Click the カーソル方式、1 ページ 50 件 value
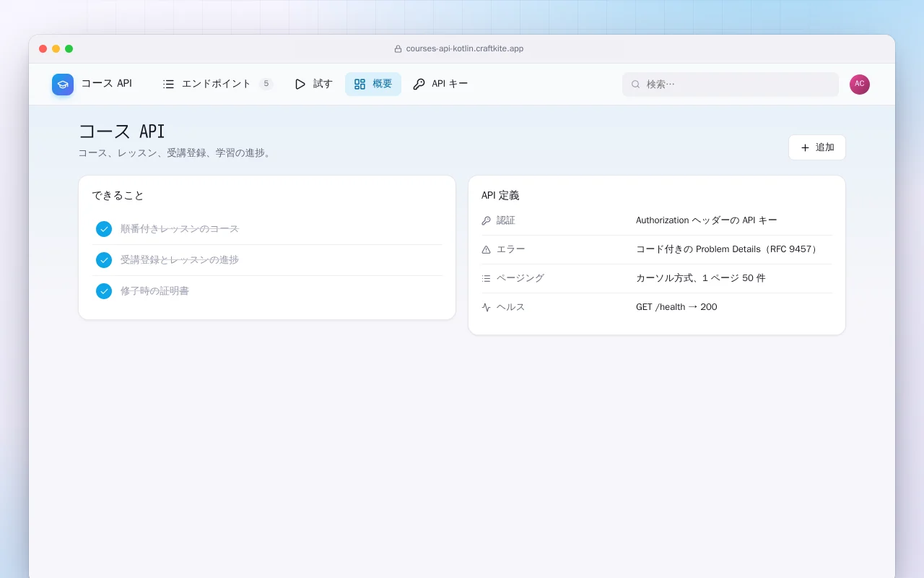The width and height of the screenshot is (924, 578). [701, 278]
